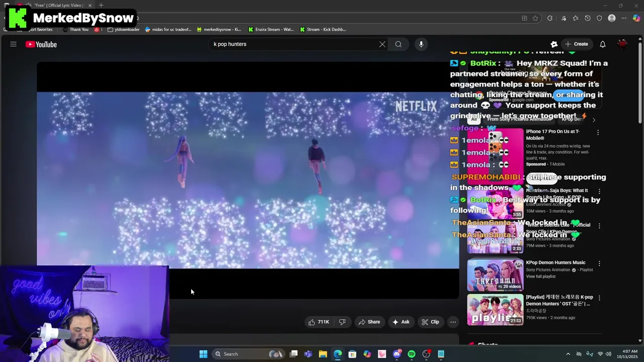Open Enaira Stream bookmark
The width and height of the screenshot is (644, 362).
[271, 30]
